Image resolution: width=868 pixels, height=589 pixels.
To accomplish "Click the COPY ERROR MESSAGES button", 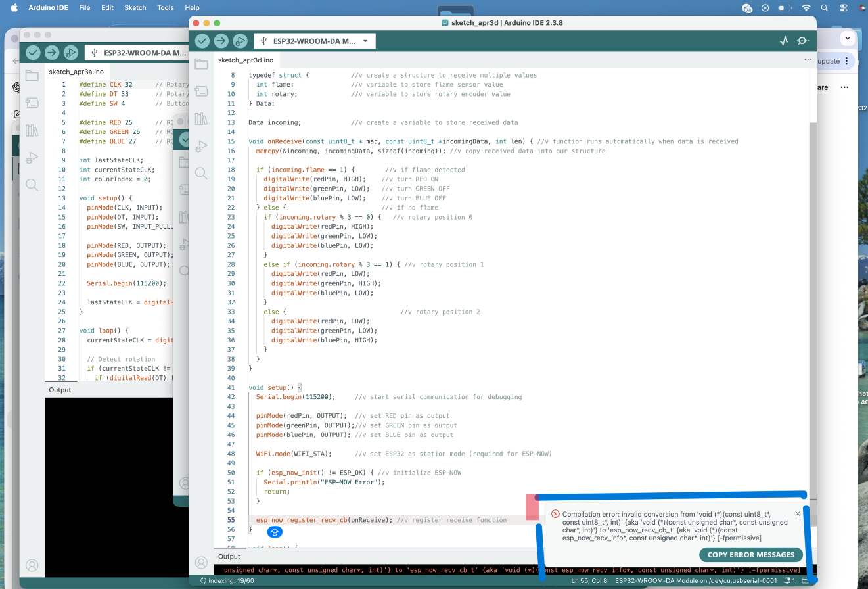I will pos(751,555).
